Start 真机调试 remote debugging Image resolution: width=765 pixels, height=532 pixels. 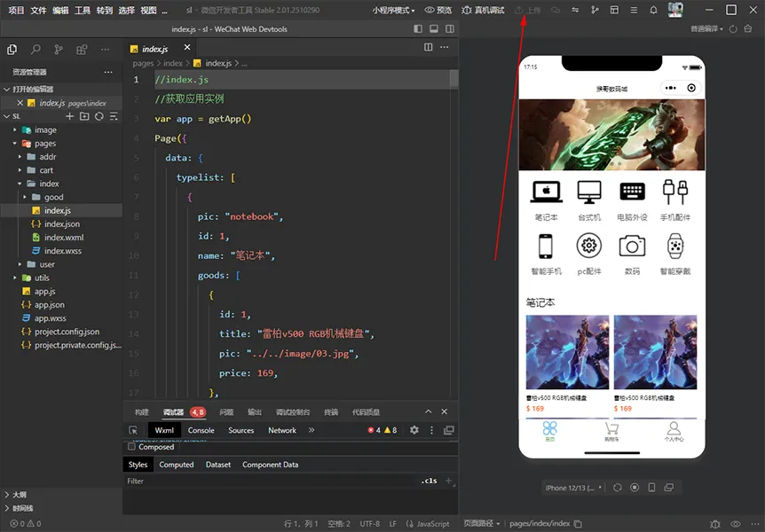(483, 10)
